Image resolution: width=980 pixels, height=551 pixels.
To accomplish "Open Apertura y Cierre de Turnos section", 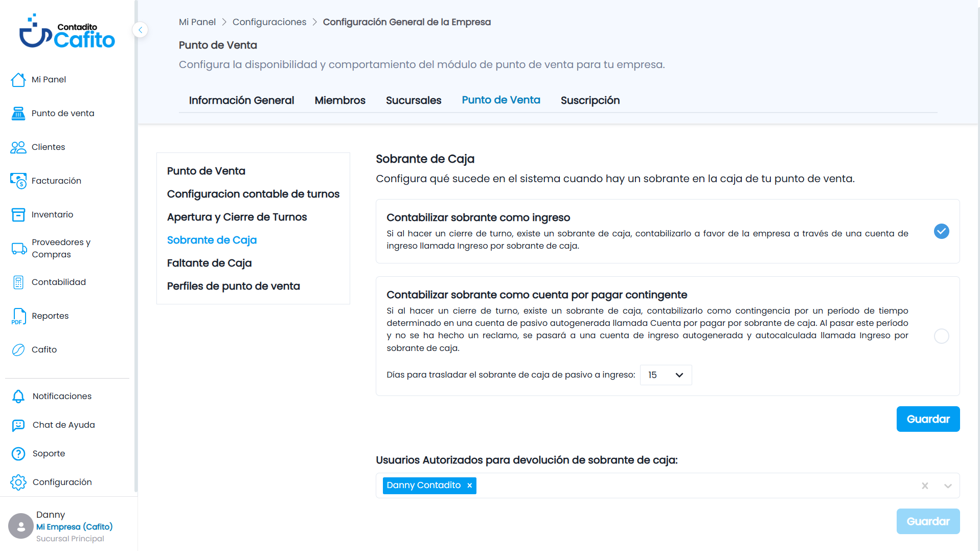I will 237,217.
